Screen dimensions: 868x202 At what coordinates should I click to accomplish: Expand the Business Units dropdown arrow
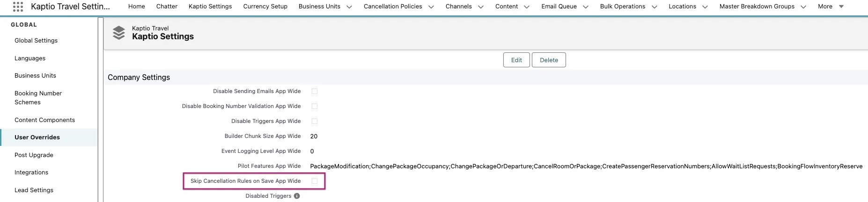(x=349, y=7)
